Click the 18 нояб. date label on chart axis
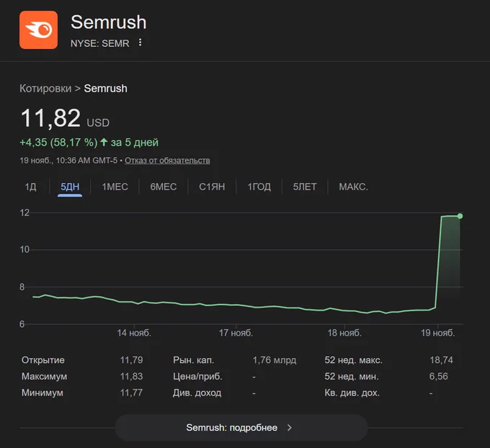This screenshot has height=448, width=490. pos(344,333)
